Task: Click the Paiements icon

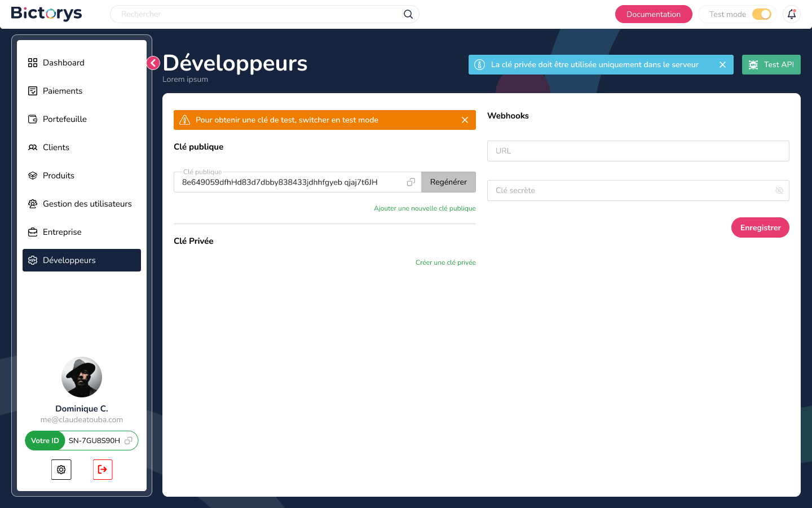Action: pyautogui.click(x=33, y=91)
